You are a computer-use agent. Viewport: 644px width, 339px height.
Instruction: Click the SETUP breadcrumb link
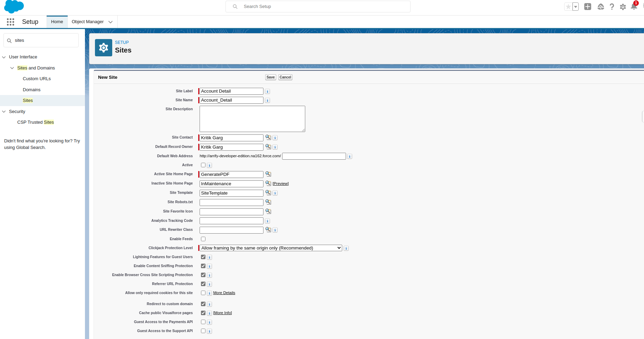[122, 43]
